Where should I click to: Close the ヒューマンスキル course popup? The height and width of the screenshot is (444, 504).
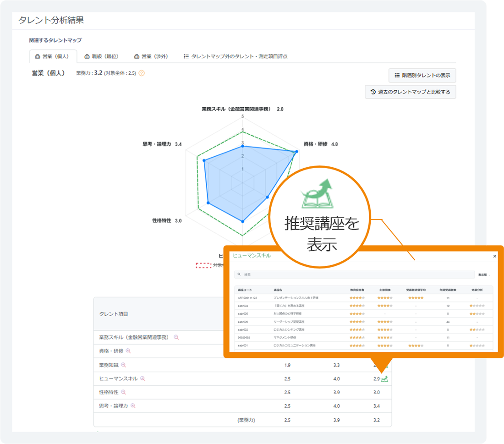click(494, 256)
